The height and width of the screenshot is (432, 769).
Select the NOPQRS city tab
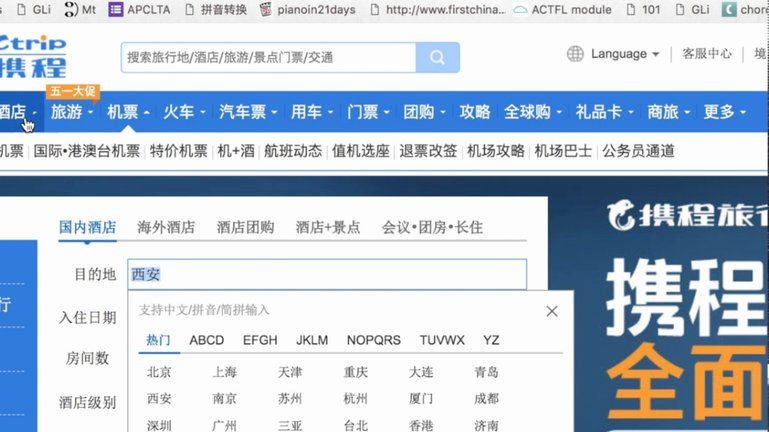point(374,340)
